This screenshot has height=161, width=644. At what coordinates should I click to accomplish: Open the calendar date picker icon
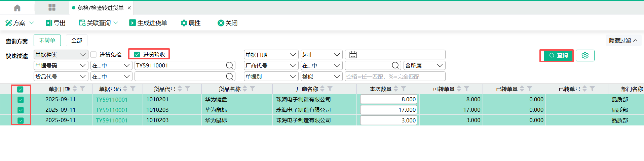(353, 55)
